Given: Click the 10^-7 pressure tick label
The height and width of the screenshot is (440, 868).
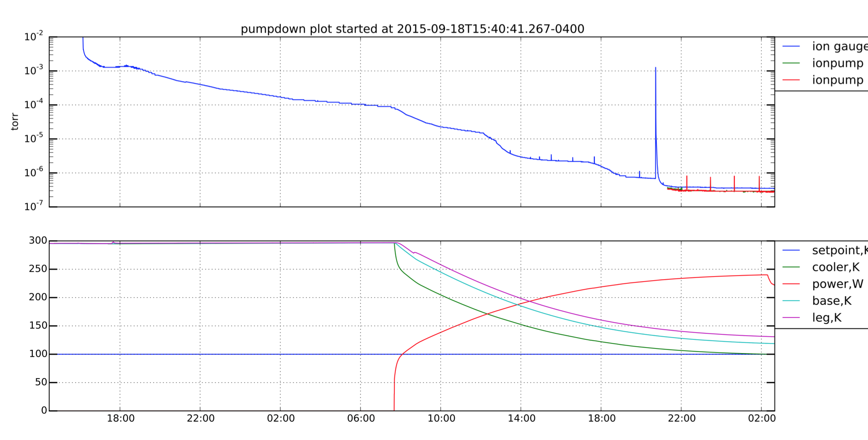Looking at the screenshot, I should click(34, 206).
